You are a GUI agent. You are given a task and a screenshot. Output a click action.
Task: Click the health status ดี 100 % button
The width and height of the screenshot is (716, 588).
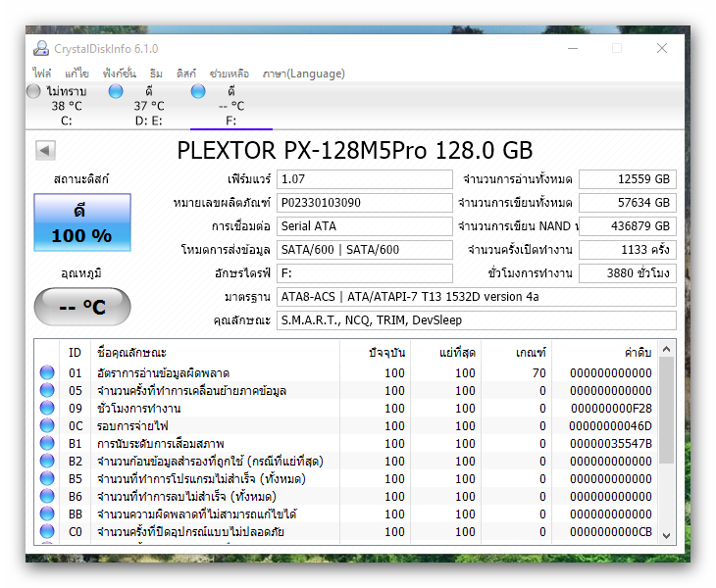click(x=82, y=222)
